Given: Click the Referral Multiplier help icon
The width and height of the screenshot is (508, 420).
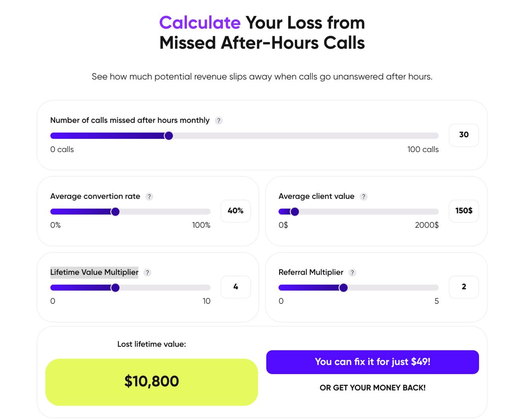Looking at the screenshot, I should (x=352, y=273).
